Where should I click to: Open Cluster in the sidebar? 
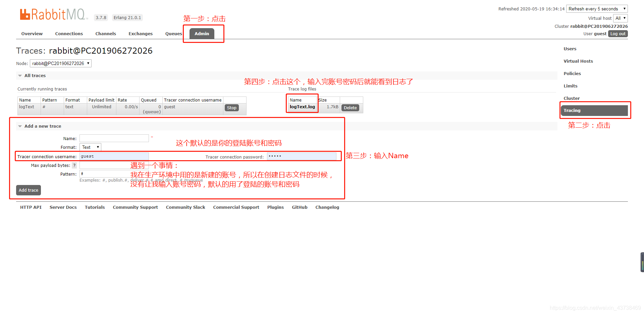(572, 98)
